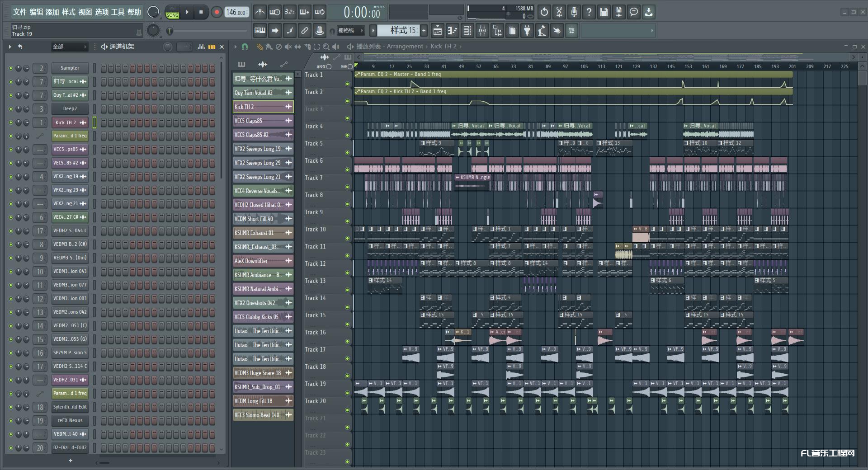The height and width of the screenshot is (470, 868).
Task: Adjust the master volume knob
Action: [x=153, y=12]
